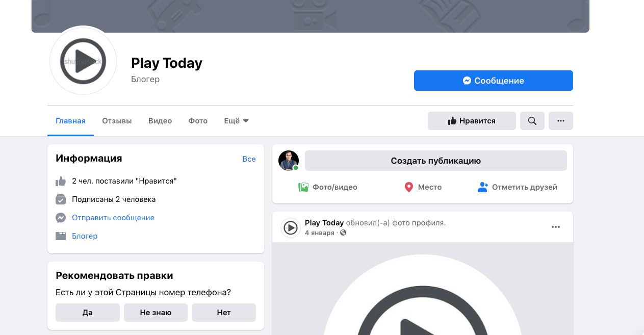The image size is (644, 335).
Task: Click the page search magnifier icon
Action: tap(532, 121)
